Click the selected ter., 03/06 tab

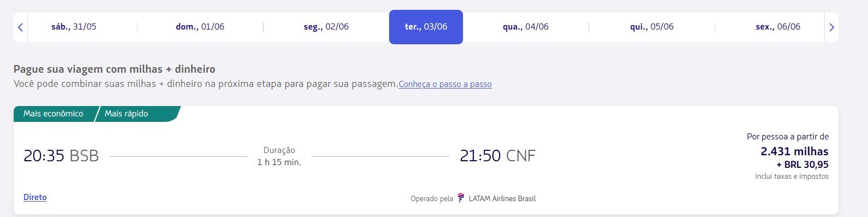[x=426, y=27]
